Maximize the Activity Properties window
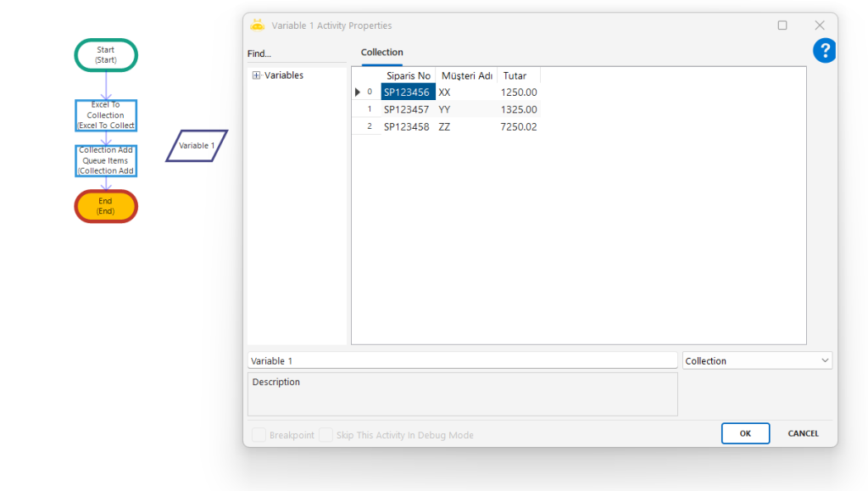This screenshot has width=868, height=491. [x=782, y=25]
